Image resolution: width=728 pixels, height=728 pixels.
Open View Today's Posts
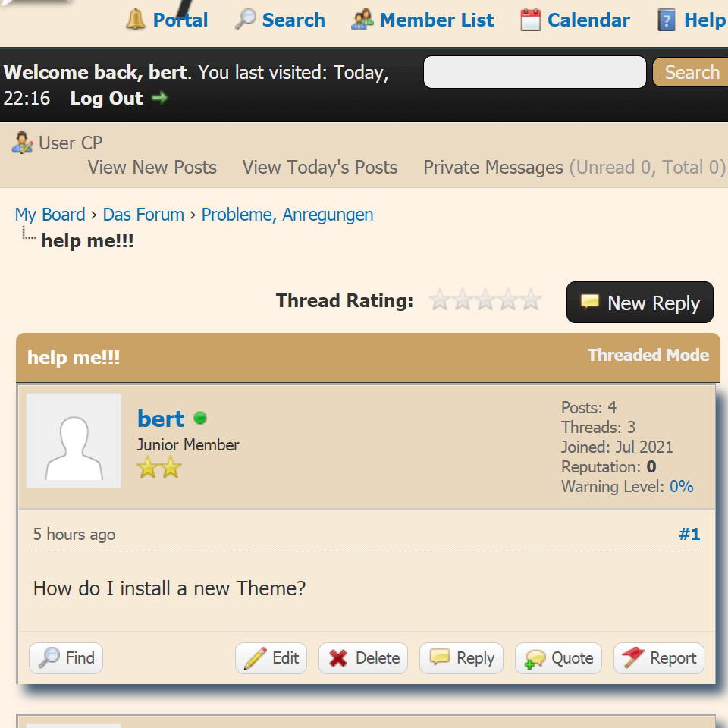click(x=319, y=168)
